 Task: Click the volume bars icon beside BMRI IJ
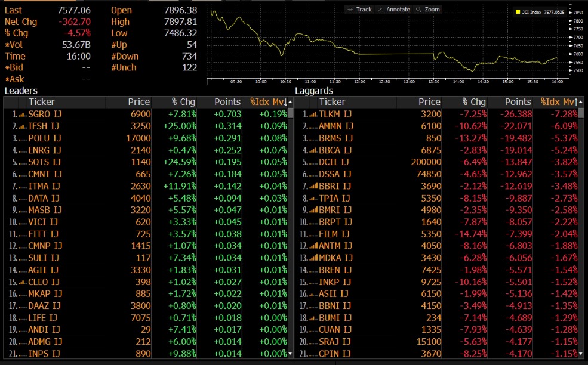tap(313, 209)
